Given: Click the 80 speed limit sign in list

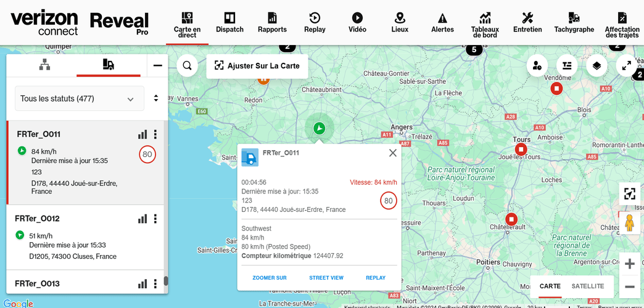Looking at the screenshot, I should pos(147,155).
